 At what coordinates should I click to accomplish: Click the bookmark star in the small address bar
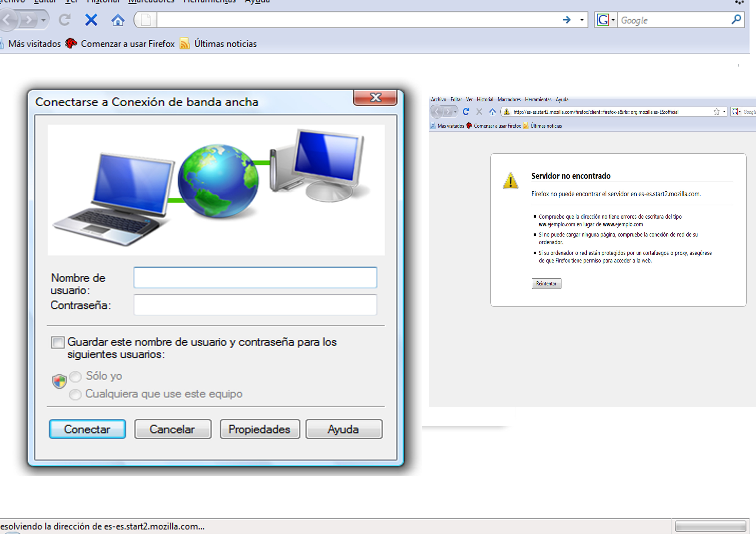[x=716, y=112]
